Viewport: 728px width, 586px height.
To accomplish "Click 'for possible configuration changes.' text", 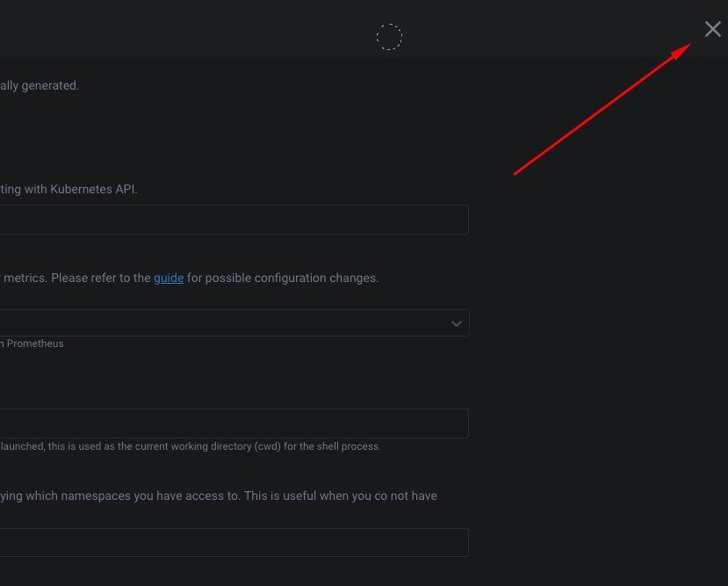I will click(x=282, y=278).
